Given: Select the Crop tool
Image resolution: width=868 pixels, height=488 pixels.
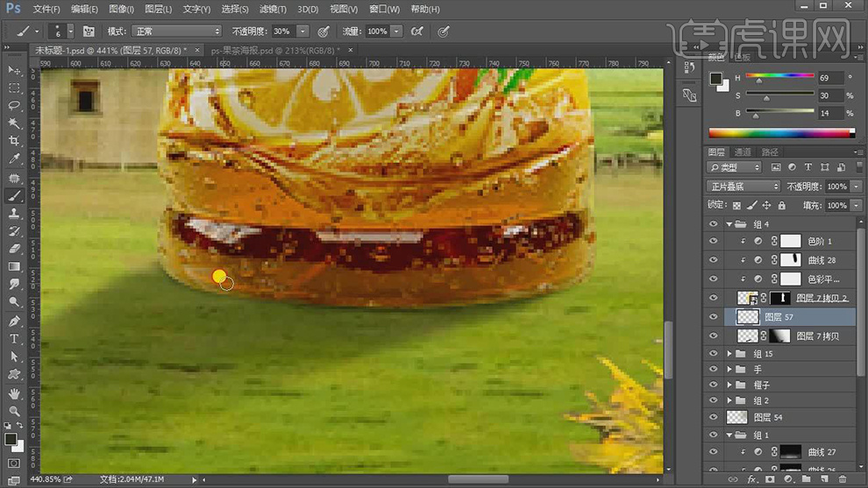Looking at the screenshot, I should click(x=14, y=140).
